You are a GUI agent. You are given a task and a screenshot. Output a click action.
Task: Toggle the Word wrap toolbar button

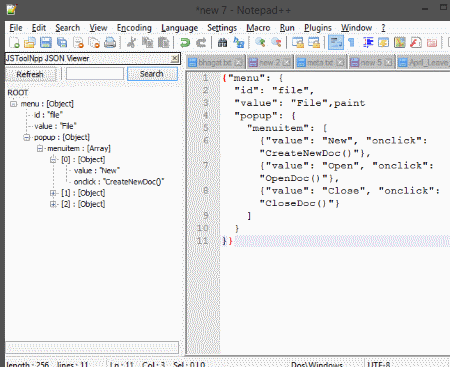[336, 43]
